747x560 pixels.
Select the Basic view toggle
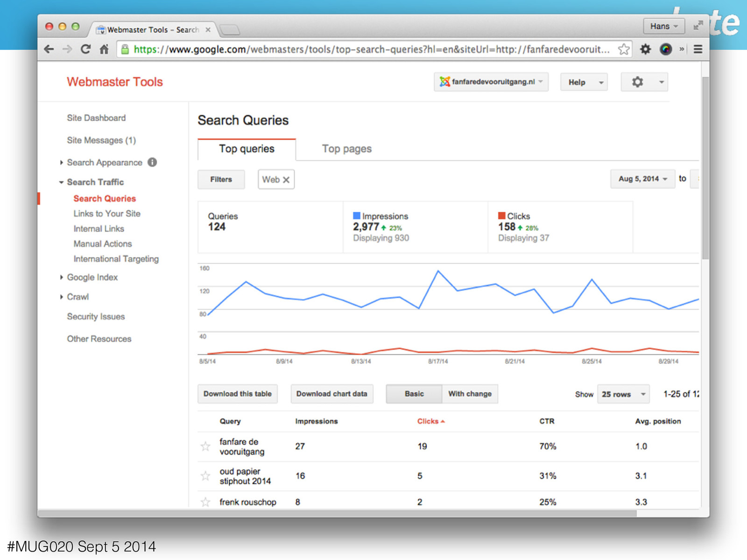tap(414, 394)
